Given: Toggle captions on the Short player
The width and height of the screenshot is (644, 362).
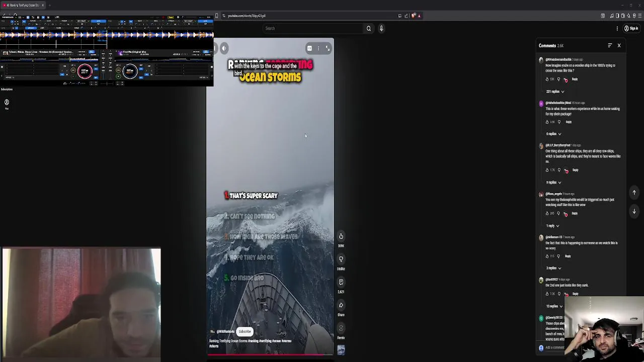Looking at the screenshot, I should [x=309, y=48].
